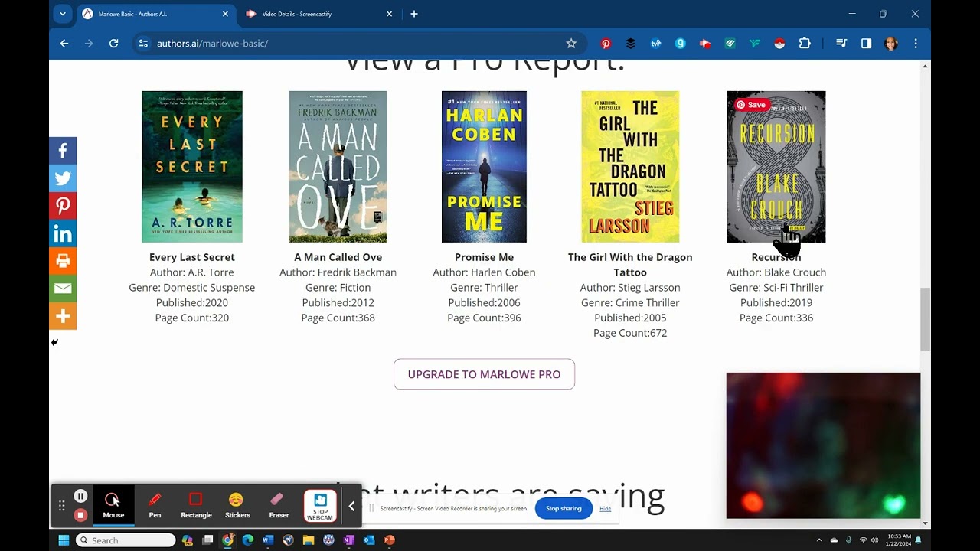Click the Promise Me title text

tap(484, 257)
